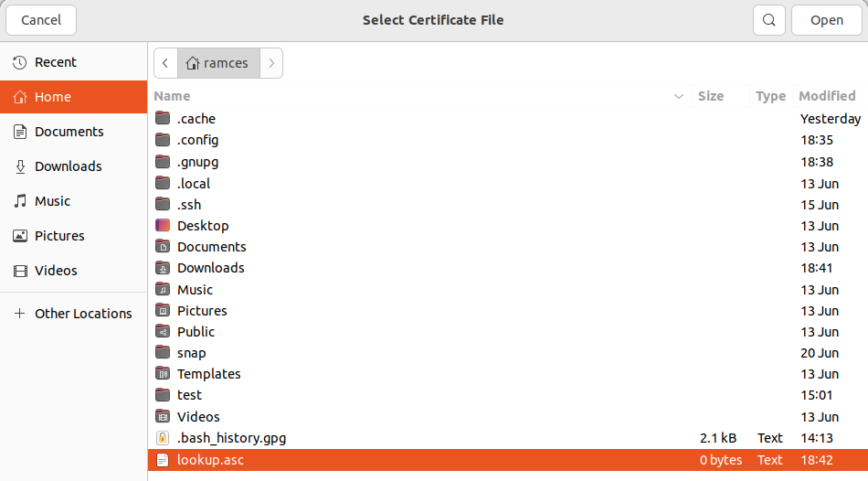The width and height of the screenshot is (868, 481).
Task: Go back with the left chevron
Action: [165, 63]
